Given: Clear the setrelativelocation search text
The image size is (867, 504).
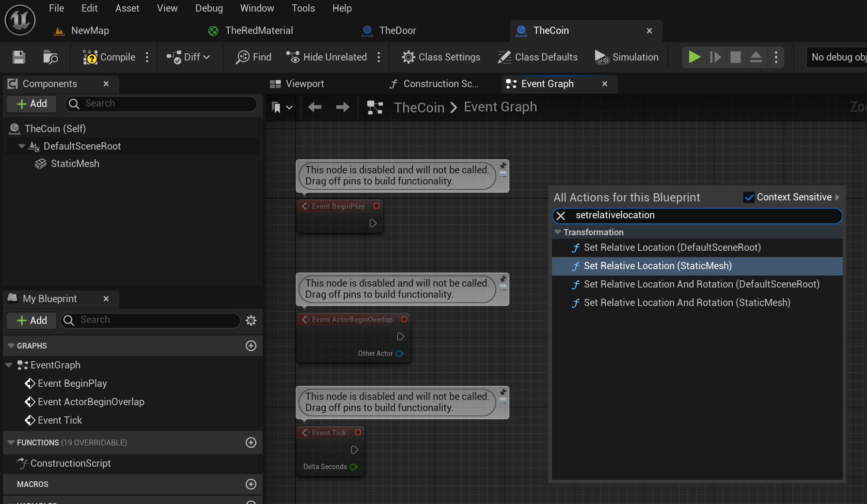Looking at the screenshot, I should (x=561, y=216).
